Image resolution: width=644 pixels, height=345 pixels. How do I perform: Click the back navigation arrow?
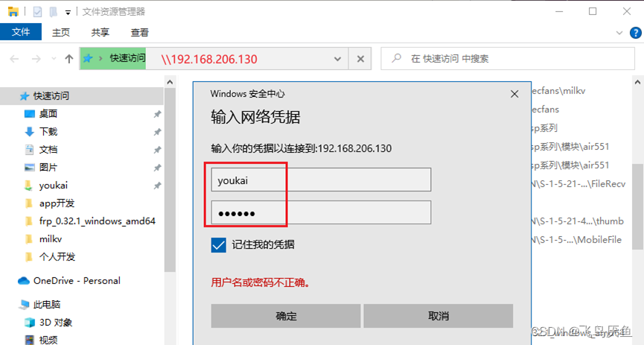14,59
